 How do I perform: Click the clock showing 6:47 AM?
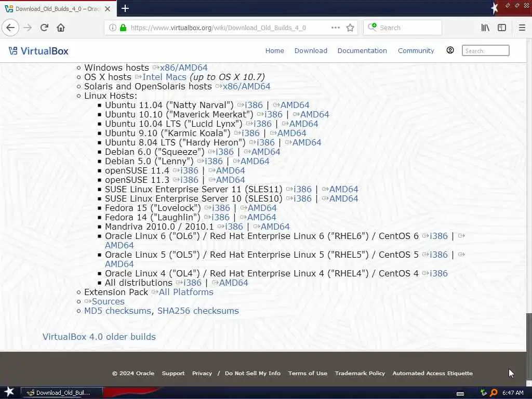513,393
